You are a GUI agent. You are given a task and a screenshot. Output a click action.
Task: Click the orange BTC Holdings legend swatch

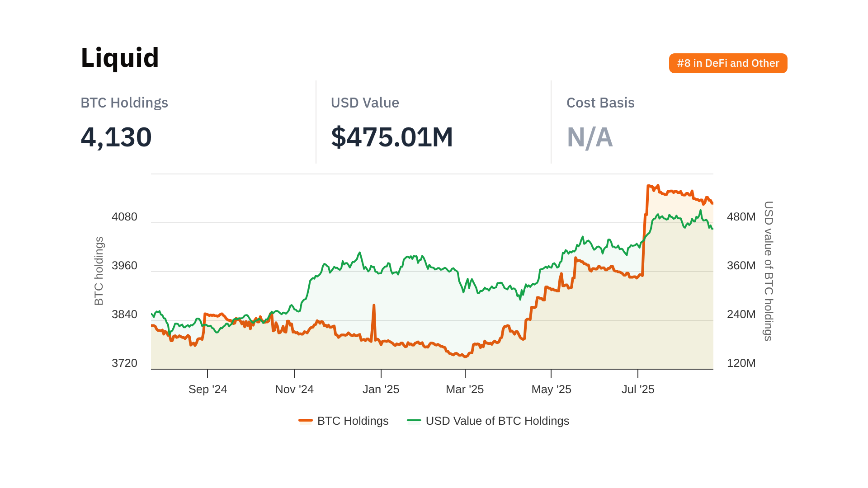coord(306,421)
